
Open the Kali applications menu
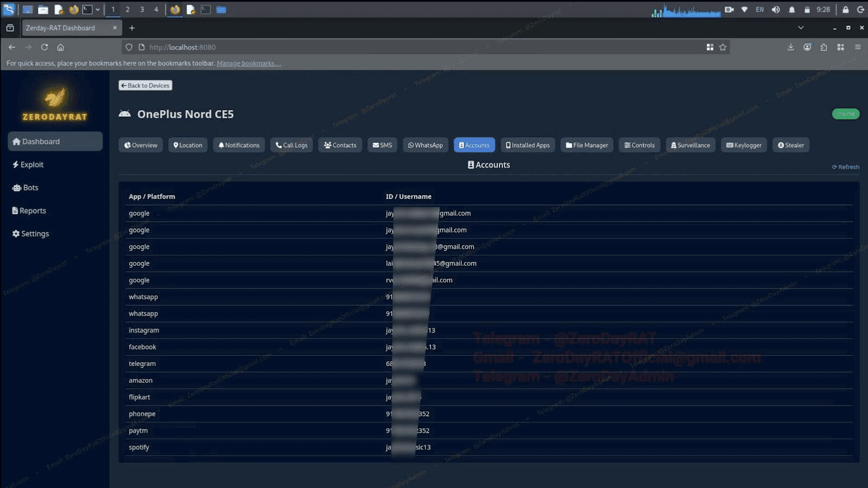[x=9, y=9]
